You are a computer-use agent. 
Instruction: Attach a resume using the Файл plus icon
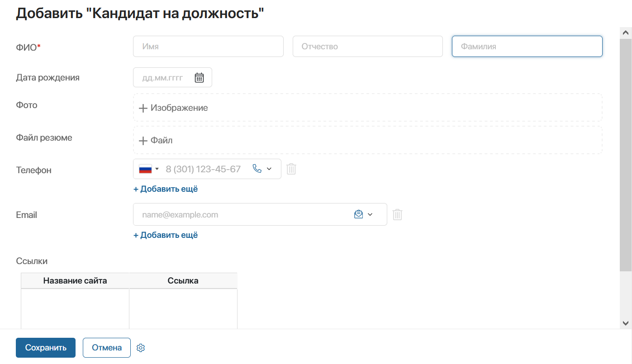tap(143, 140)
